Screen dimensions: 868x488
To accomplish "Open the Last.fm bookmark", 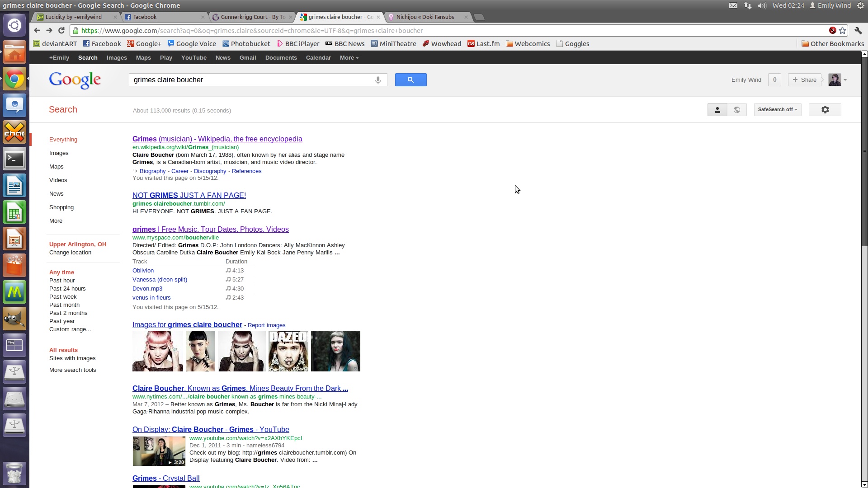I will coord(483,44).
